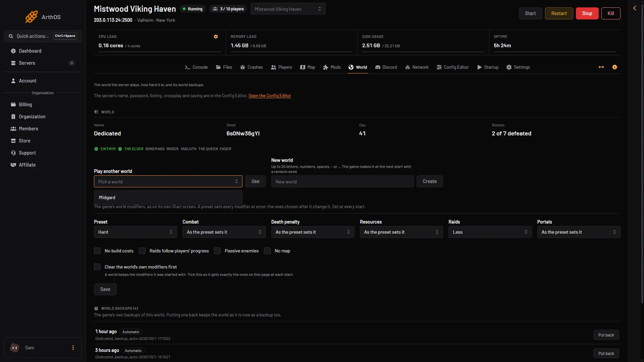Tick Clear the world's own modifiers first
The height and width of the screenshot is (362, 644).
[x=97, y=267]
